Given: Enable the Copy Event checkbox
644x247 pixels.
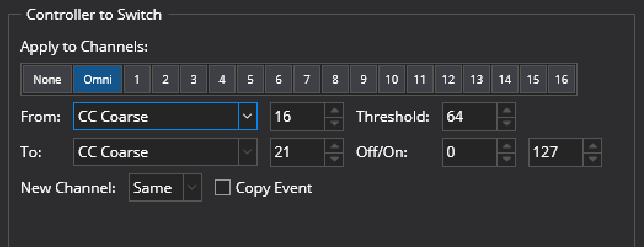Looking at the screenshot, I should (x=223, y=188).
